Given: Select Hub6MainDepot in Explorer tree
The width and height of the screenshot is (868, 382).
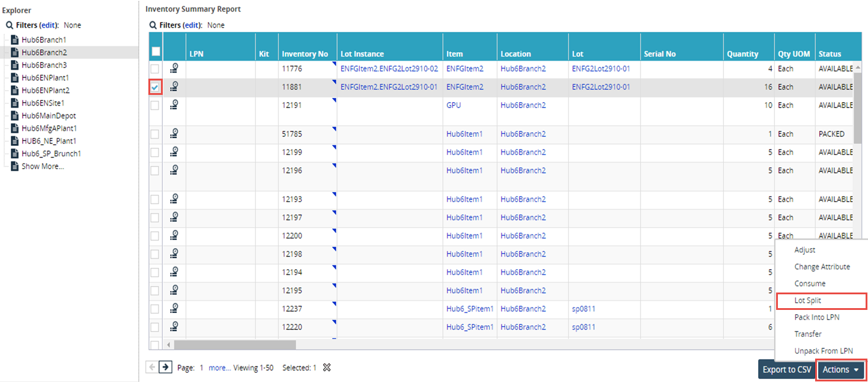Looking at the screenshot, I should 49,115.
